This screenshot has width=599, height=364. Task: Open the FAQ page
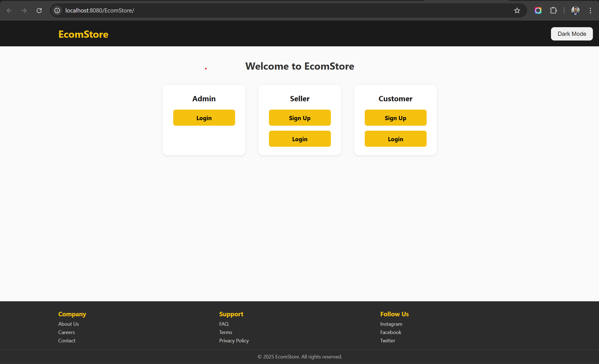224,324
